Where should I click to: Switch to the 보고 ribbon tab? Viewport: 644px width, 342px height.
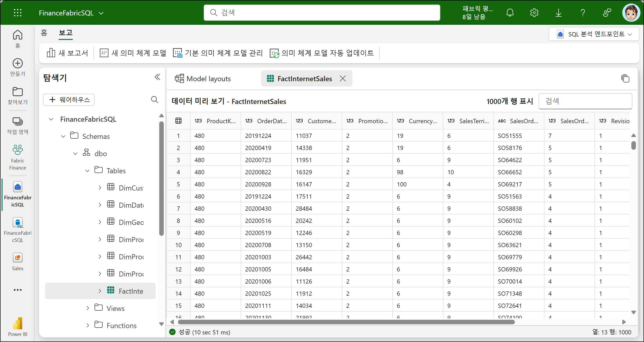point(66,33)
